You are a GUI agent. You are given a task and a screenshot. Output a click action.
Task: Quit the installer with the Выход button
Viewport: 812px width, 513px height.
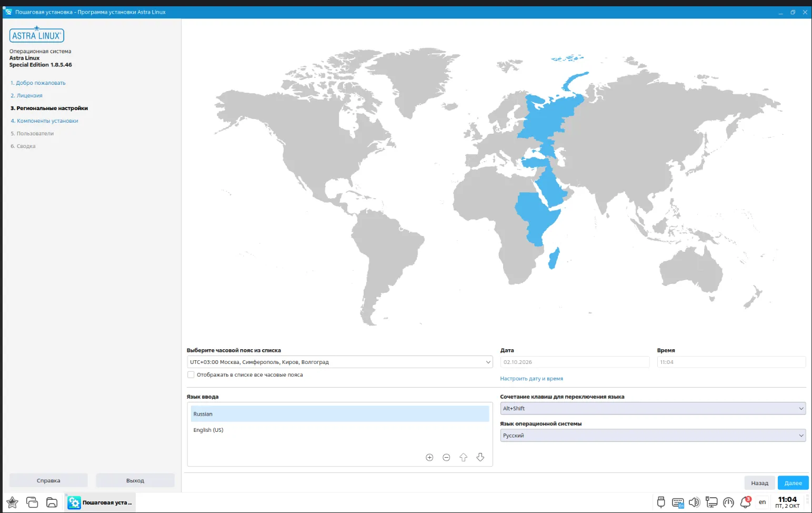click(135, 480)
